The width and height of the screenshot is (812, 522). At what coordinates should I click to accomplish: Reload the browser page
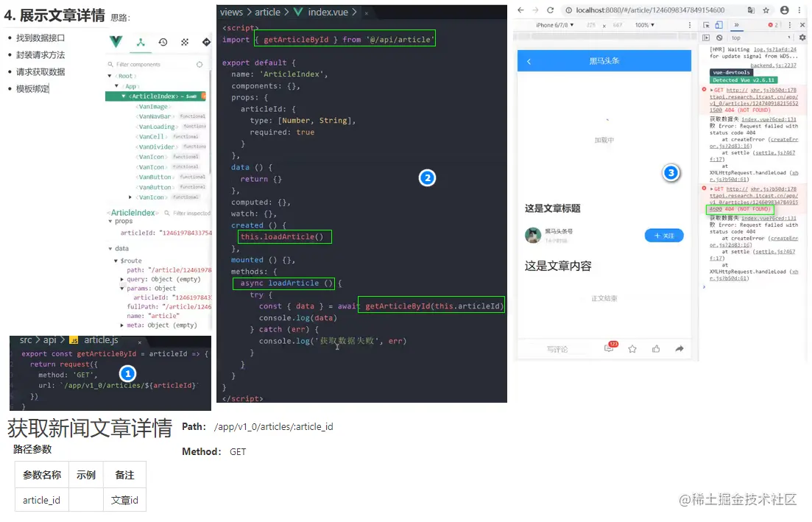pyautogui.click(x=550, y=10)
